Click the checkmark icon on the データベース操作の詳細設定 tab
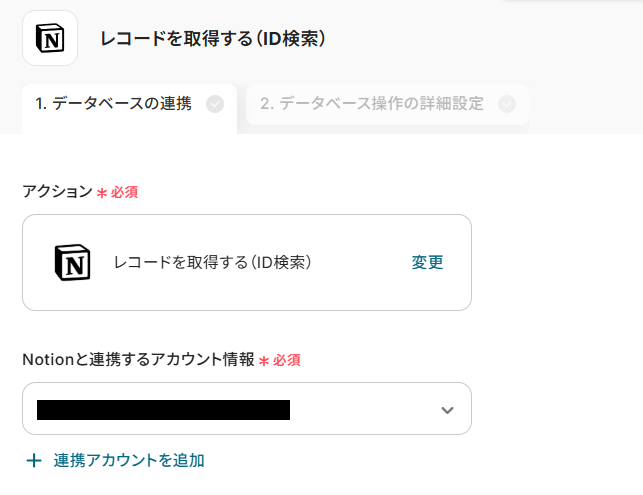643x495 pixels. pos(507,103)
